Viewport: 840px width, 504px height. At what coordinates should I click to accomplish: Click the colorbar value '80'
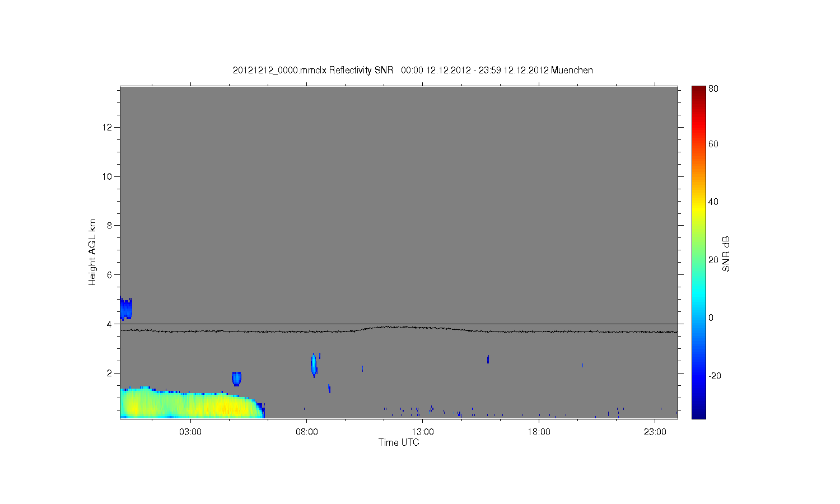coord(713,89)
